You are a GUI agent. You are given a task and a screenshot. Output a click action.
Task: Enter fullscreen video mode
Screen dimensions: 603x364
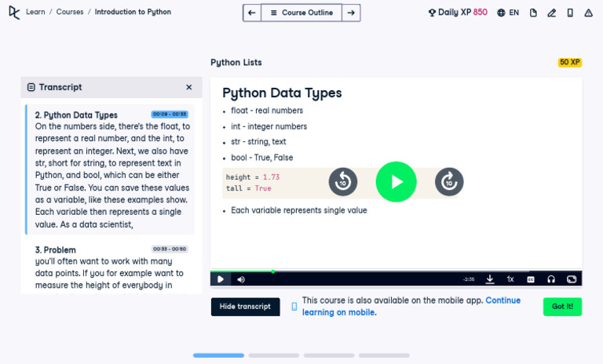point(572,279)
